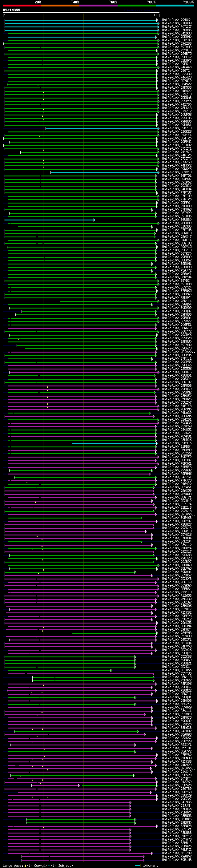Select label UniRef100_O80852
The width and height of the screenshot is (197, 868).
point(177,430)
